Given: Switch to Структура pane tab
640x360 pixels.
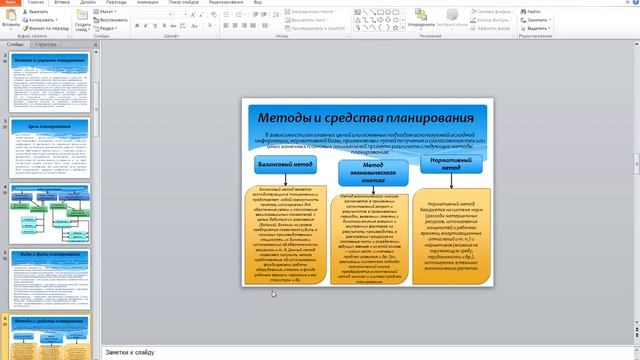Looking at the screenshot, I should [x=45, y=44].
